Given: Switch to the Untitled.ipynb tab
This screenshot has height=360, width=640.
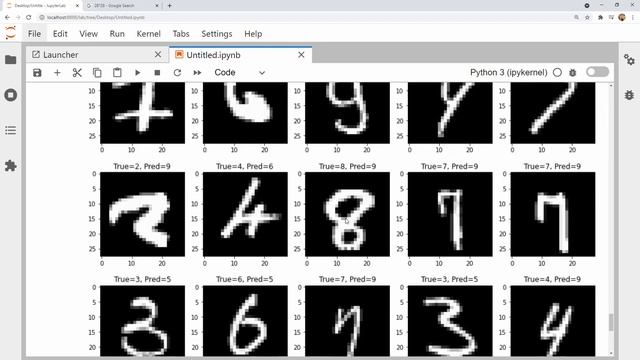Looking at the screenshot, I should pos(240,55).
